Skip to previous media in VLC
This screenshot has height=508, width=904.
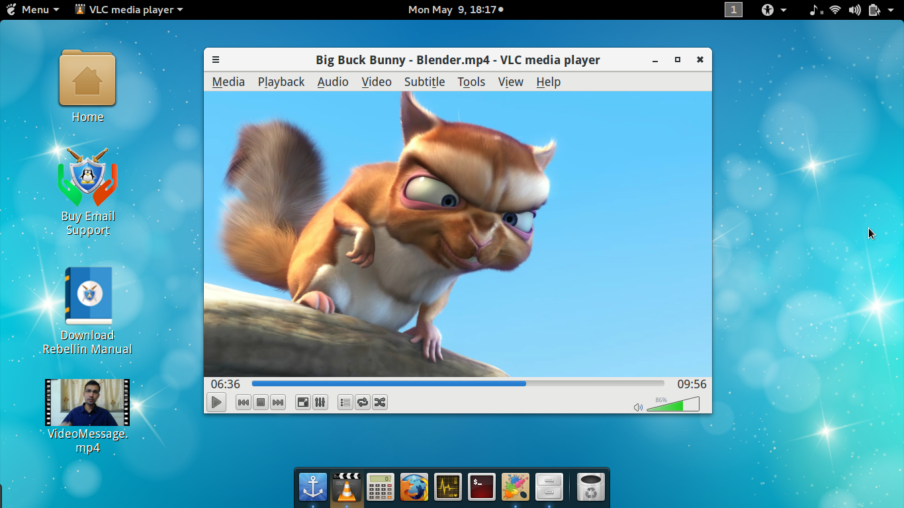point(243,402)
